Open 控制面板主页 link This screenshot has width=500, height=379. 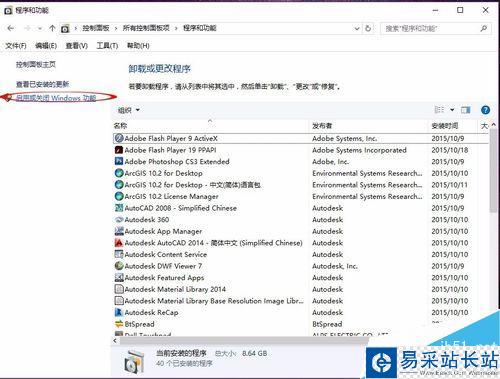(36, 64)
